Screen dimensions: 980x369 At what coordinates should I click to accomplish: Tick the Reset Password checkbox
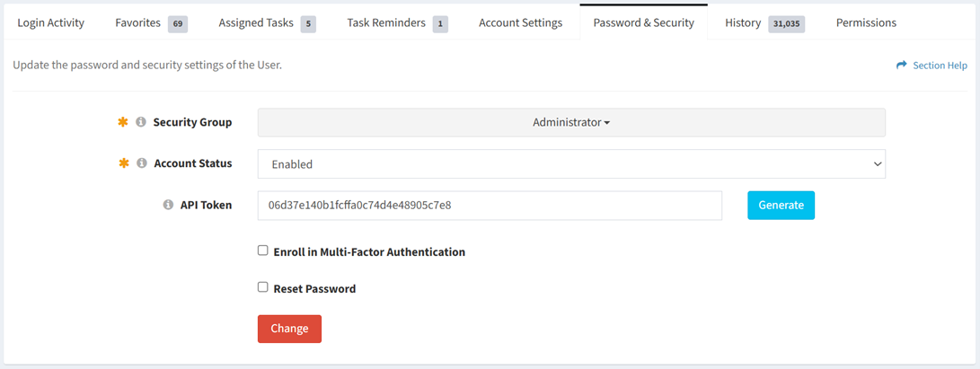point(263,288)
